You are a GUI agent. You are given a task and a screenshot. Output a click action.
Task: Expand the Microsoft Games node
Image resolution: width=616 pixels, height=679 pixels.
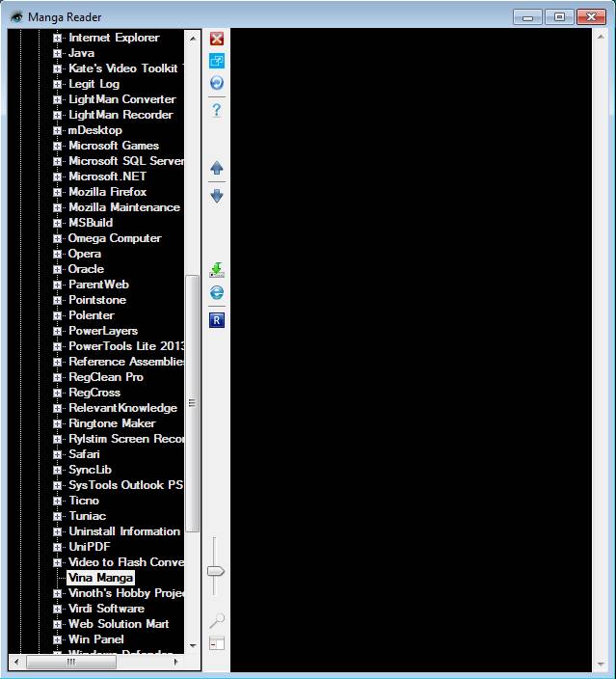point(57,146)
